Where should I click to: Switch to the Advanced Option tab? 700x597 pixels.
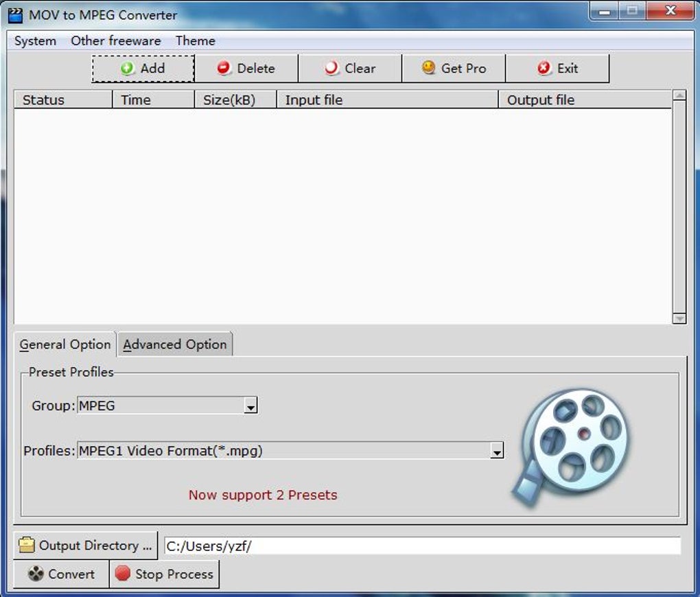coord(175,344)
